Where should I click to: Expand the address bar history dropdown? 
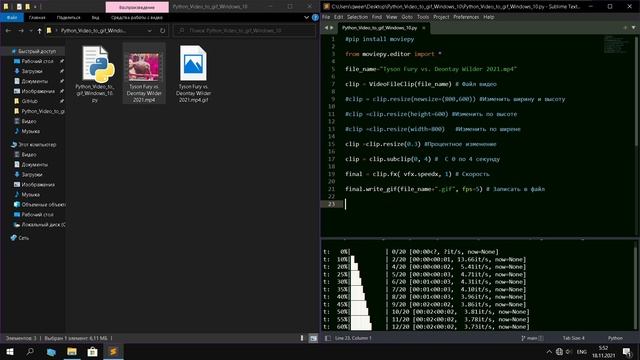coord(150,31)
